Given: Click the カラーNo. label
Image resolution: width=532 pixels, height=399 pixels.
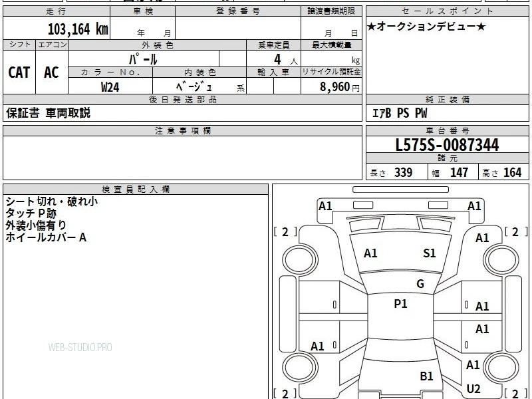Looking at the screenshot, I should click(x=110, y=72).
